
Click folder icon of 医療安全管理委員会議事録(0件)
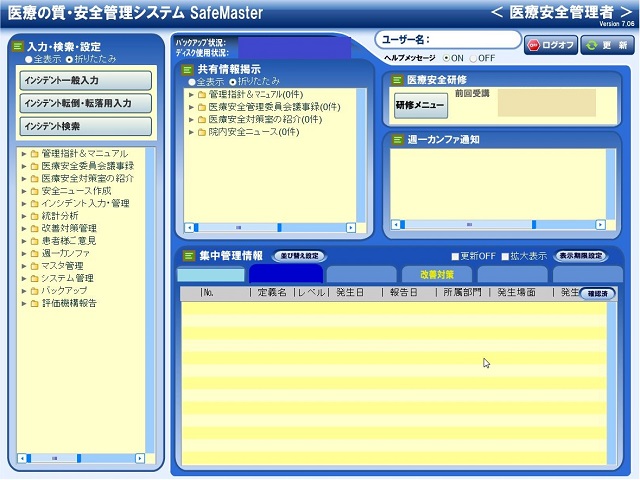tap(202, 107)
